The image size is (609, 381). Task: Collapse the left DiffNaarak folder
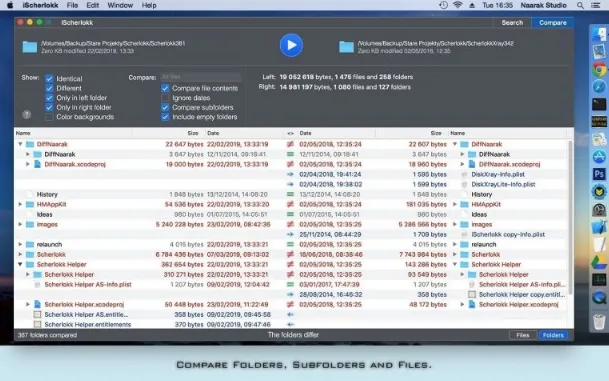tap(20, 144)
